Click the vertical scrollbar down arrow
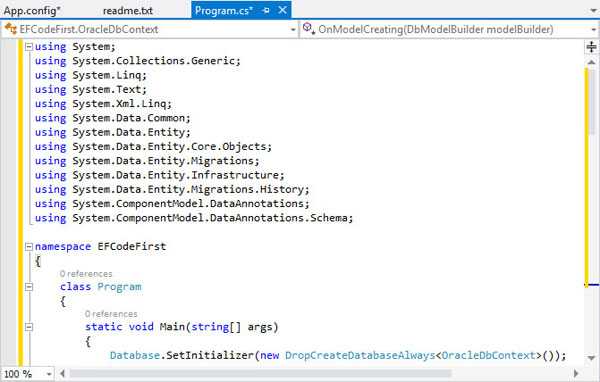600x382 pixels. pyautogui.click(x=592, y=358)
